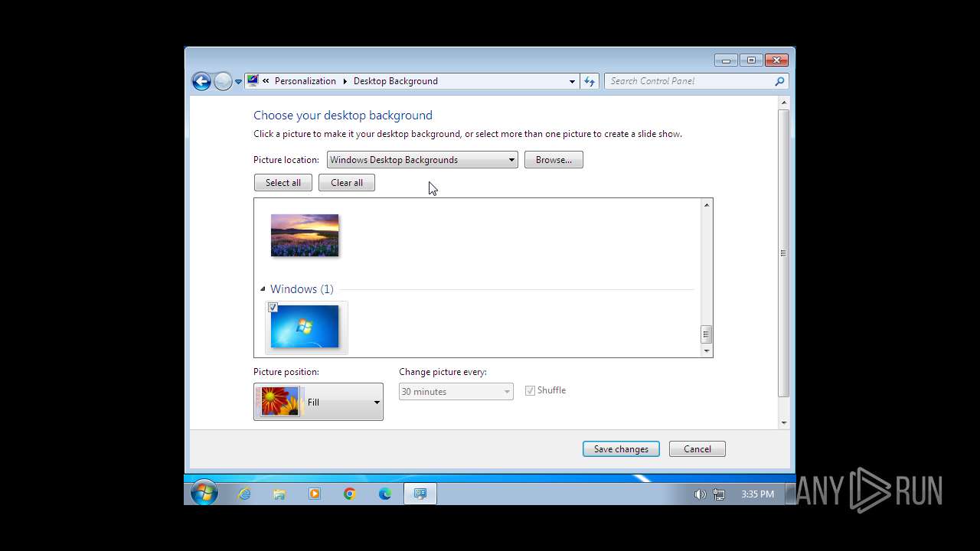Click the Clear all button
The width and height of the screenshot is (980, 551).
[x=347, y=183]
